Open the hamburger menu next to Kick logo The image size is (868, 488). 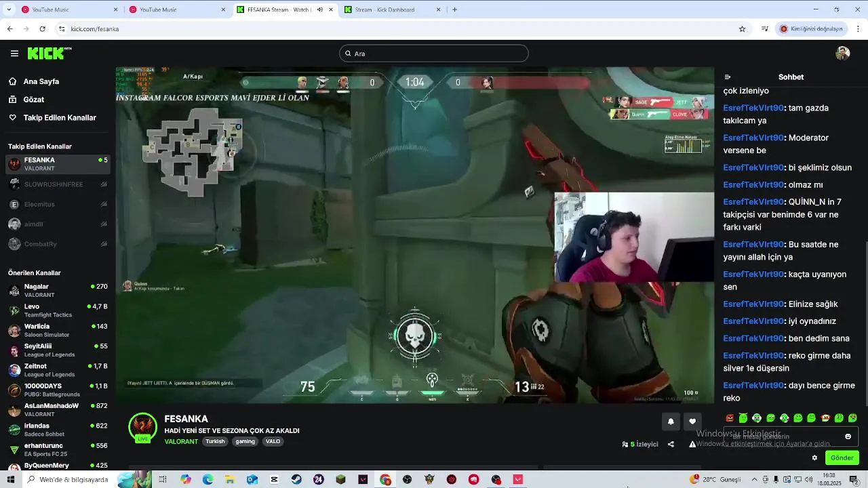(x=14, y=53)
